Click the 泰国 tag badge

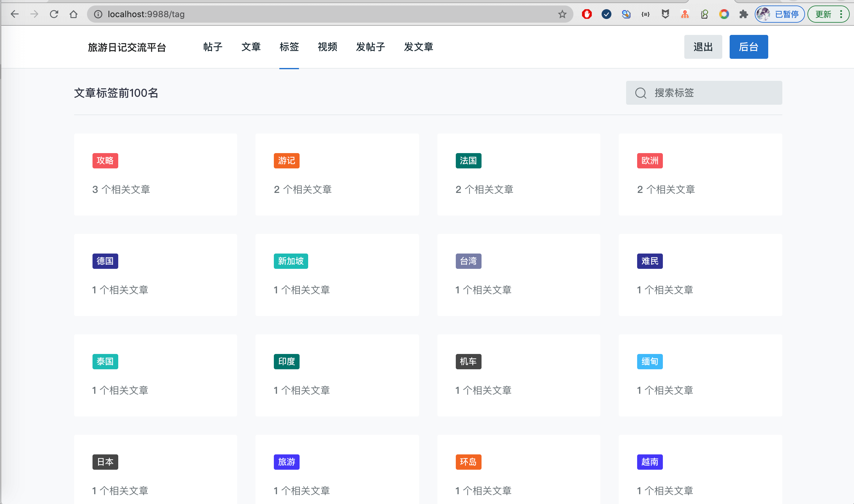[x=105, y=361]
